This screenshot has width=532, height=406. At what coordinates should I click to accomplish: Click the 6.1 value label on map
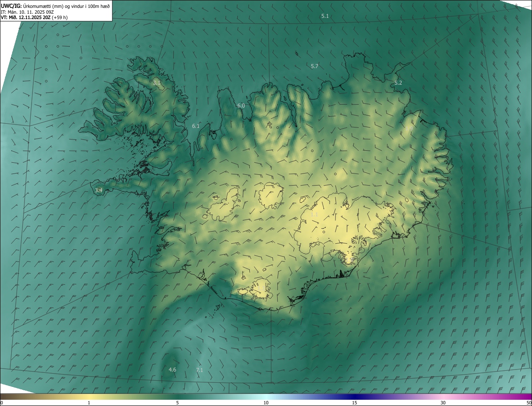[196, 126]
